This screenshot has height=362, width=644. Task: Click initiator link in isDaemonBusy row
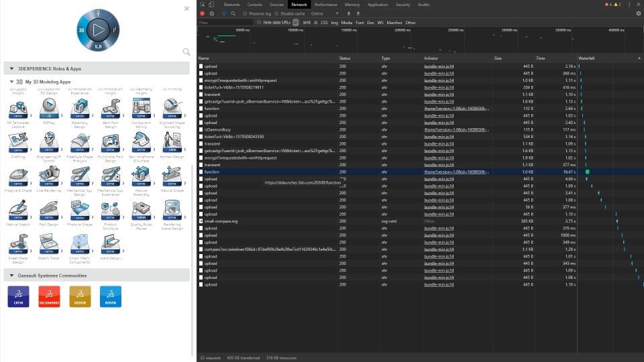click(x=456, y=129)
